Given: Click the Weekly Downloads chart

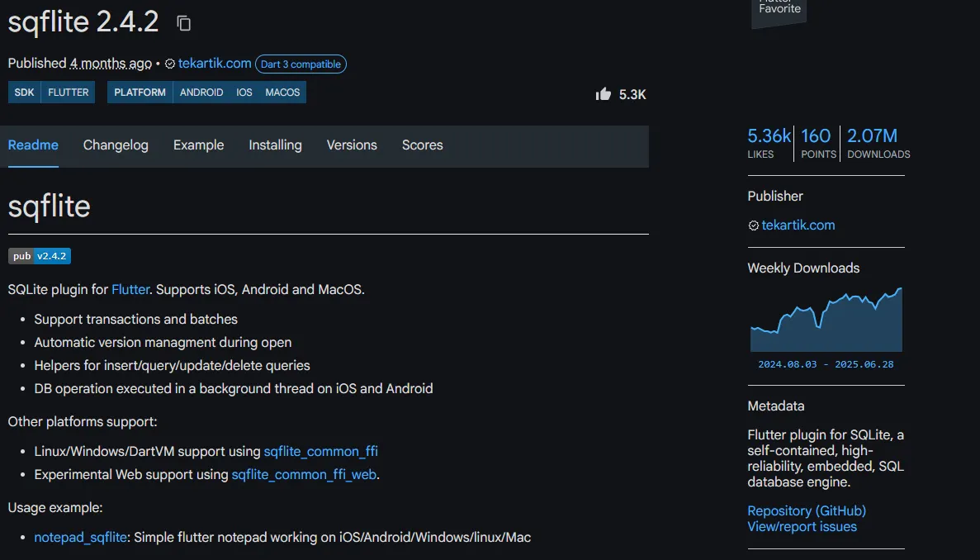Looking at the screenshot, I should click(826, 320).
